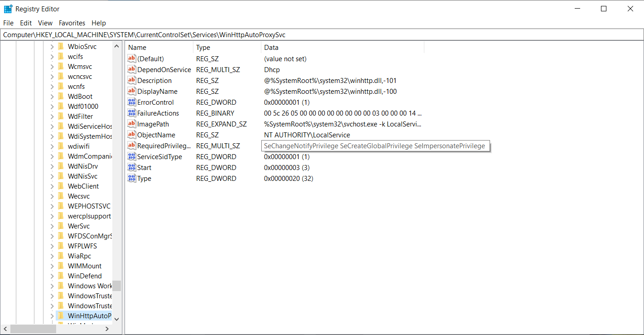Click the FailureActions binary value icon

click(x=132, y=113)
